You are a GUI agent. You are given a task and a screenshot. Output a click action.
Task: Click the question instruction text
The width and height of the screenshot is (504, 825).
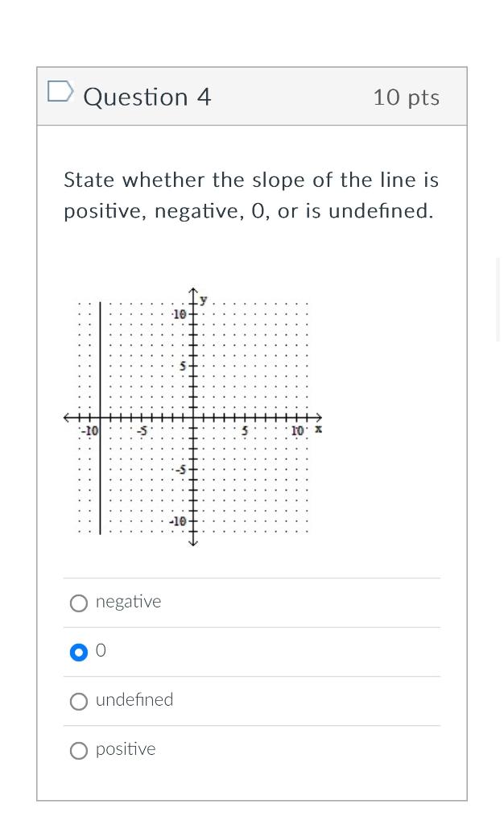click(251, 195)
